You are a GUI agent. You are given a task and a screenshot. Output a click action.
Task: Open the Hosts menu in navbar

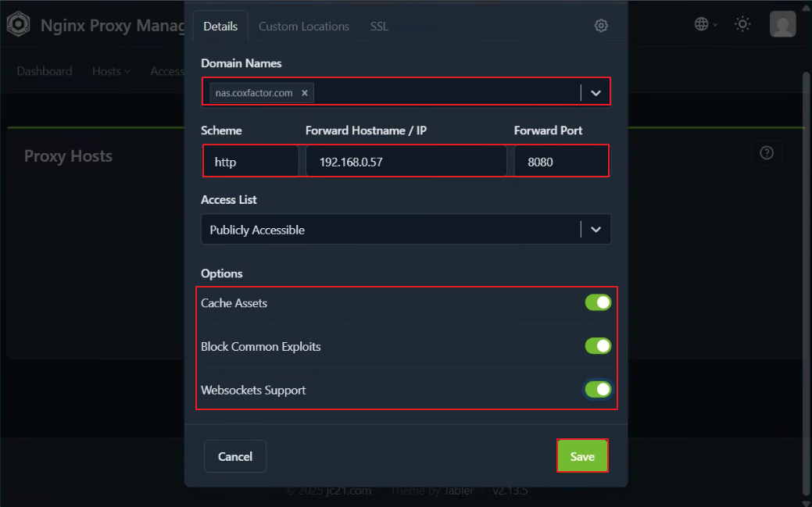click(111, 71)
